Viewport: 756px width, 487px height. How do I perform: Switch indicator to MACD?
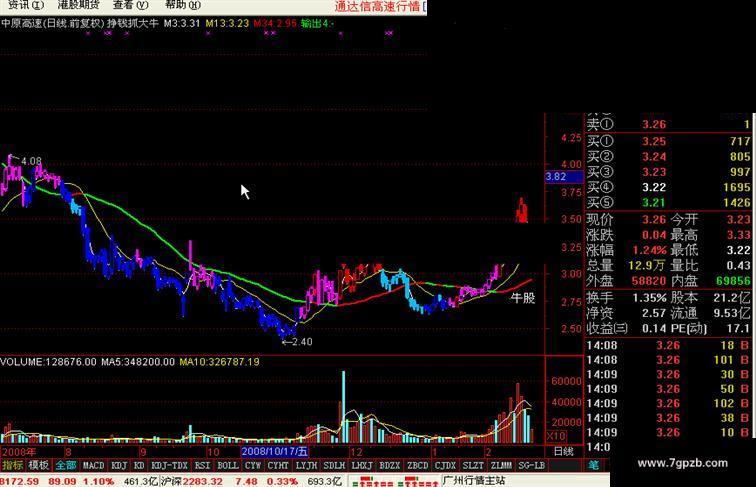(93, 465)
